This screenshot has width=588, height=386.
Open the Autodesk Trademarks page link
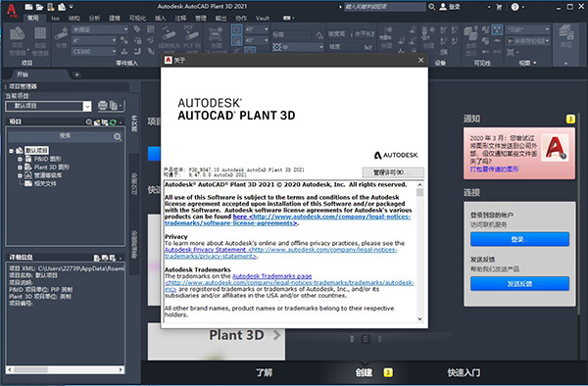(271, 276)
